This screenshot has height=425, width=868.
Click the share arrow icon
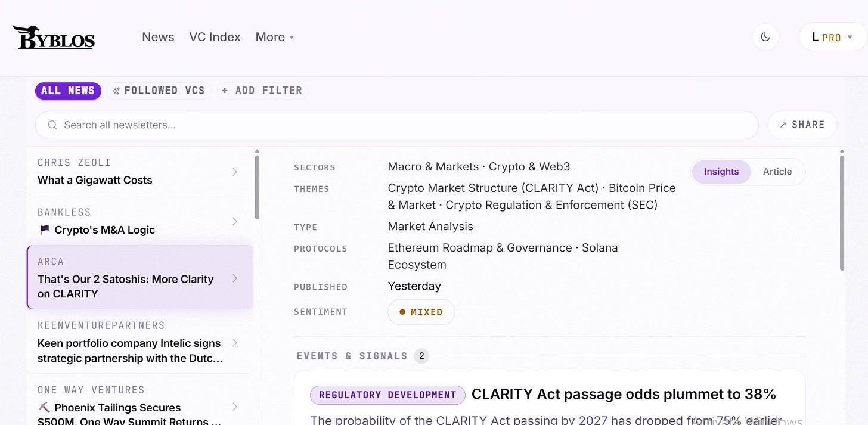point(783,125)
